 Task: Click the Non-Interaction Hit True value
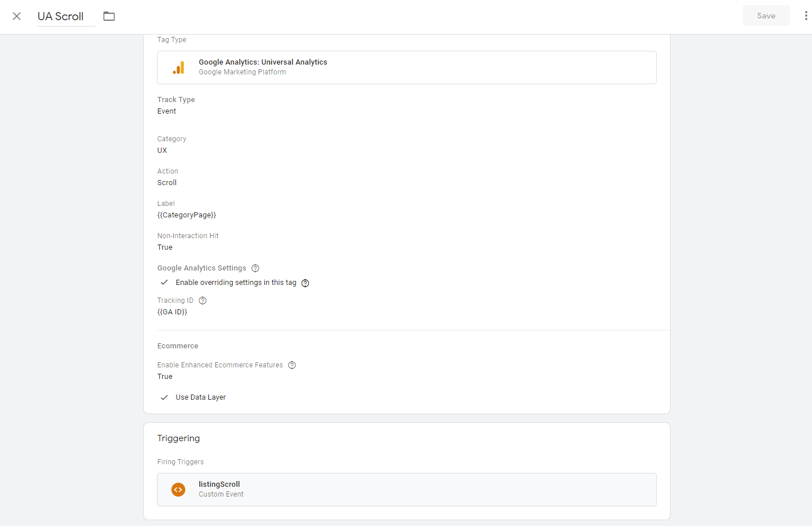pos(165,247)
